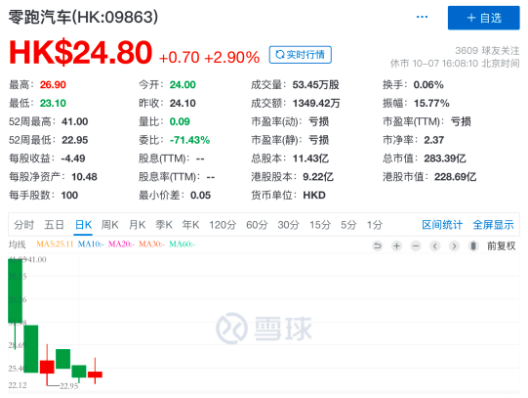Viewport: 528px width, 398px height.
Task: Move chart left with previous arrow
Action: point(435,246)
